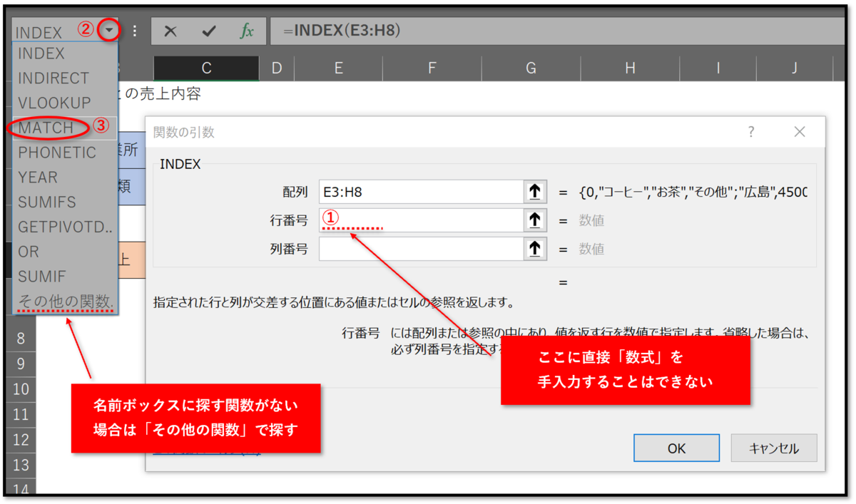
Task: Click OK in the function arguments dialog
Action: (676, 448)
